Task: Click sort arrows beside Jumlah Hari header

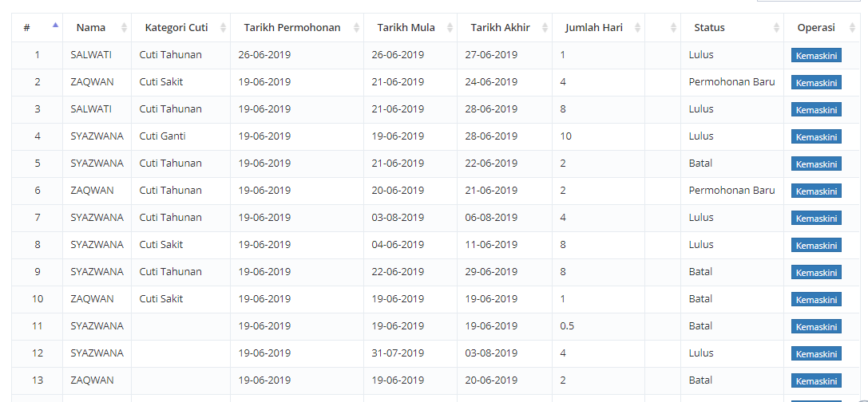Action: 637,28
